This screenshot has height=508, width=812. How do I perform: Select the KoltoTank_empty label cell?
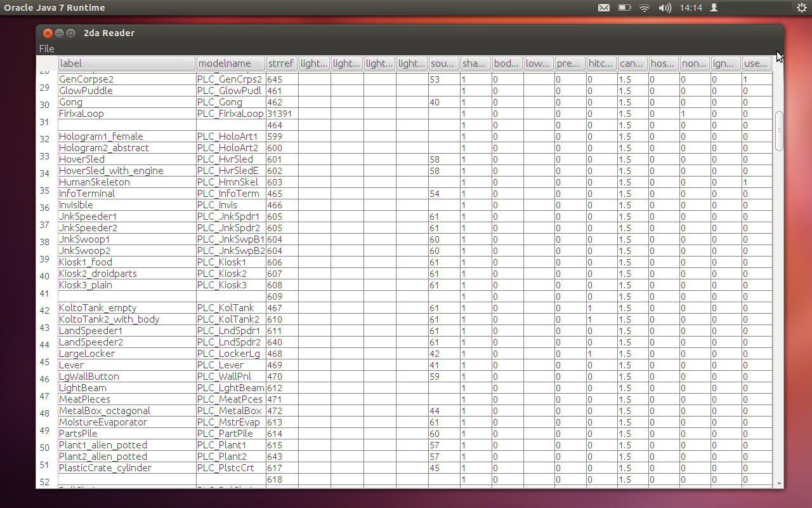[x=126, y=308]
